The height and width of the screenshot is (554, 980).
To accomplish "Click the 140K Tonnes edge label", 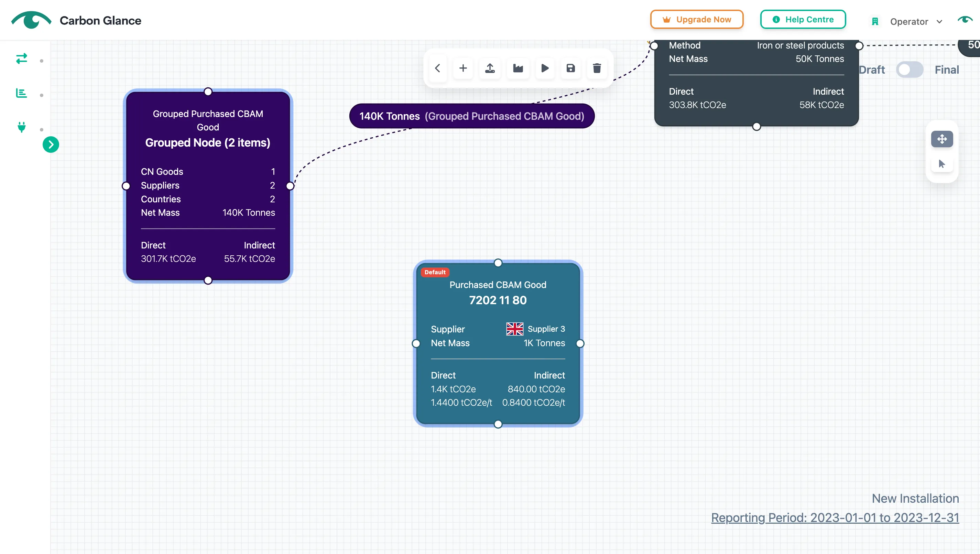I will (x=472, y=116).
